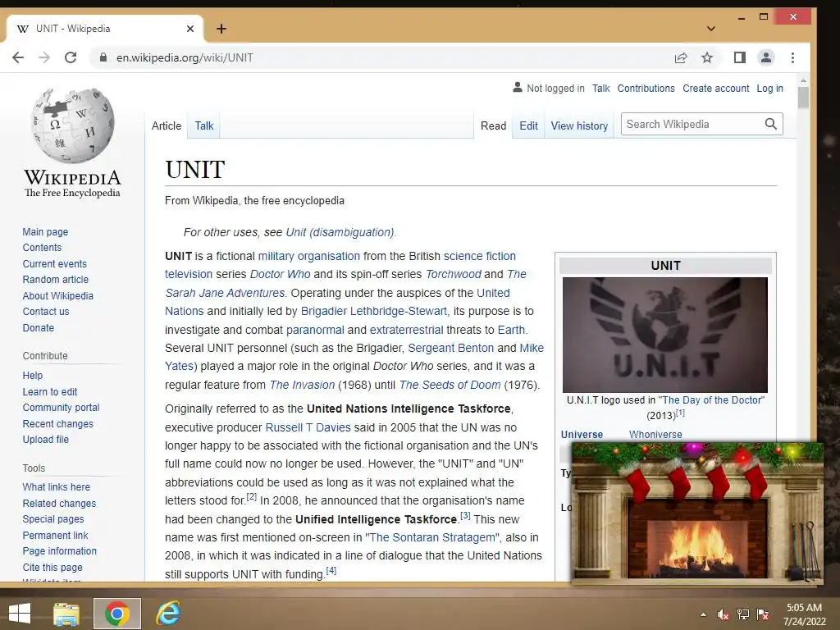Open the Unit (disambiguation) link
The image size is (840, 630).
340,232
